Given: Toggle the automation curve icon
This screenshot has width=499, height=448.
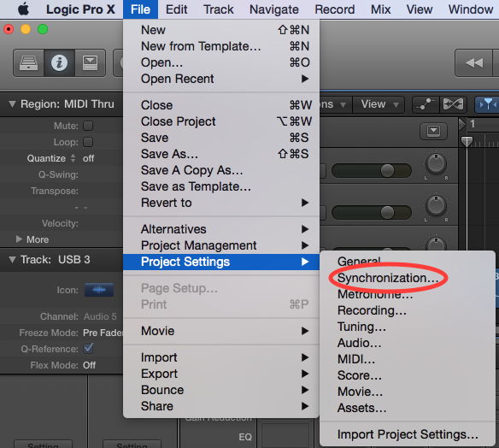Looking at the screenshot, I should 426,104.
